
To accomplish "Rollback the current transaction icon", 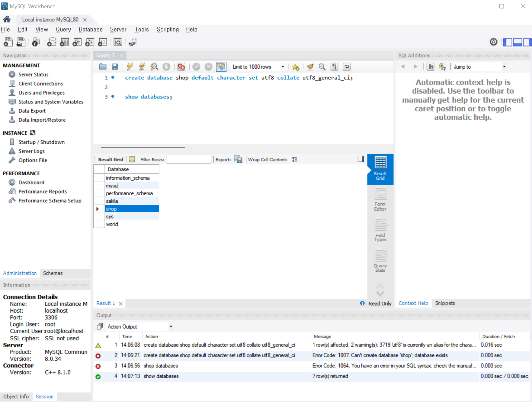I will 208,67.
